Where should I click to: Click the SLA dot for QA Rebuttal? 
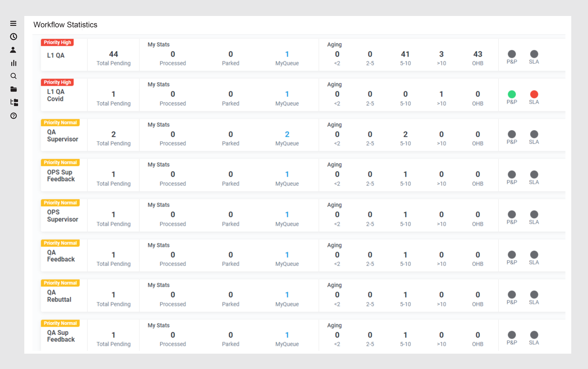pyautogui.click(x=534, y=295)
